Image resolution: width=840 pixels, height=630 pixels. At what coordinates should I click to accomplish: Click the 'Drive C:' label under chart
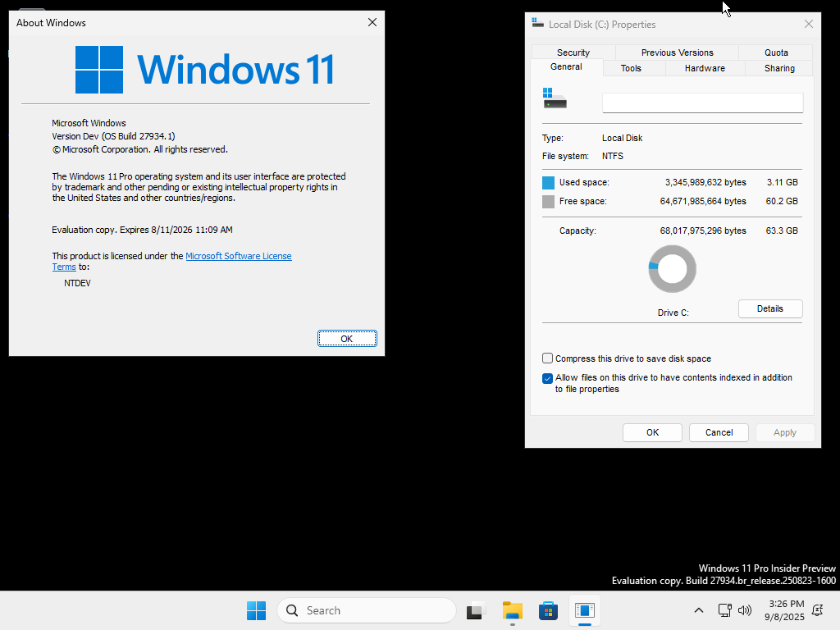(673, 313)
